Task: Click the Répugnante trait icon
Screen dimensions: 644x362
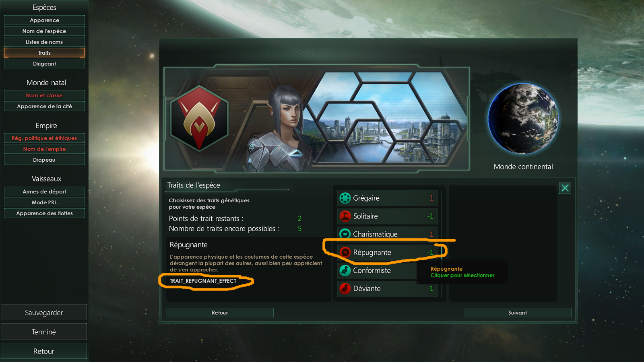Action: (345, 252)
